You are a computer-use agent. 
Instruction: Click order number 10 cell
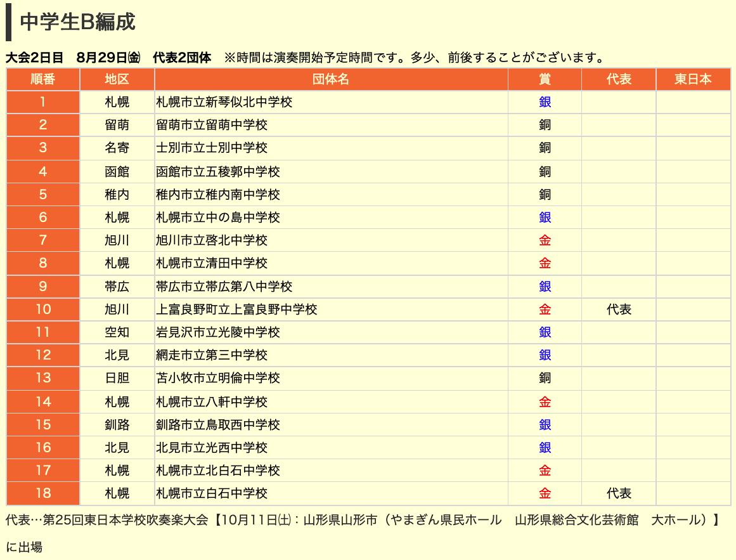point(42,309)
